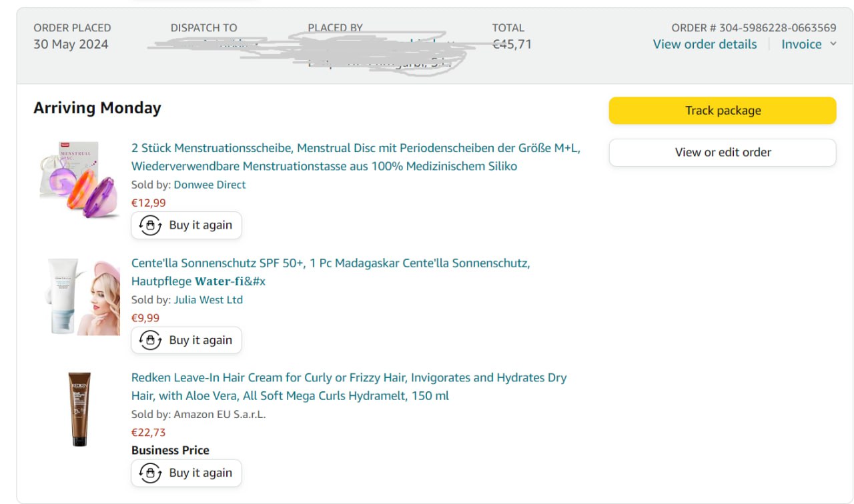Click the reorder icon beside the menstrual disc's Buy it again

151,225
